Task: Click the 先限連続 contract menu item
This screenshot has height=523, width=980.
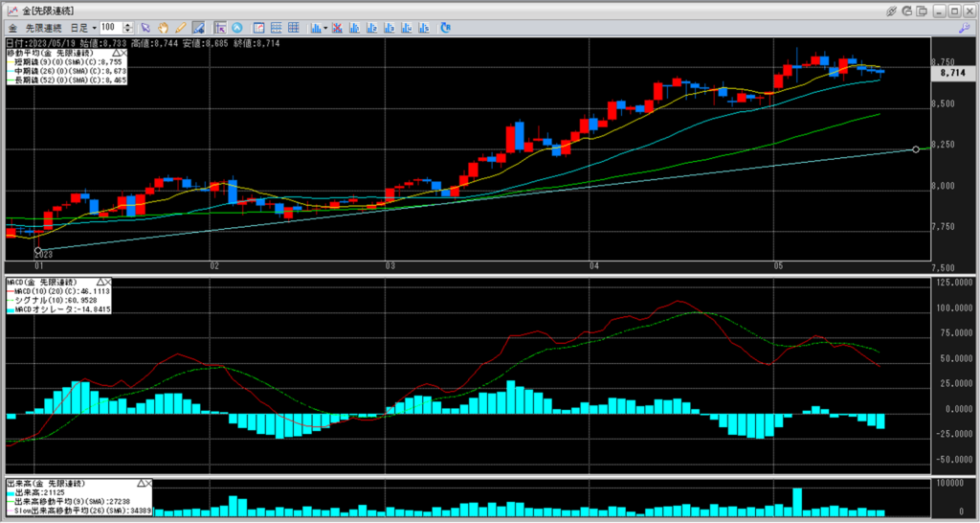Action: tap(45, 28)
